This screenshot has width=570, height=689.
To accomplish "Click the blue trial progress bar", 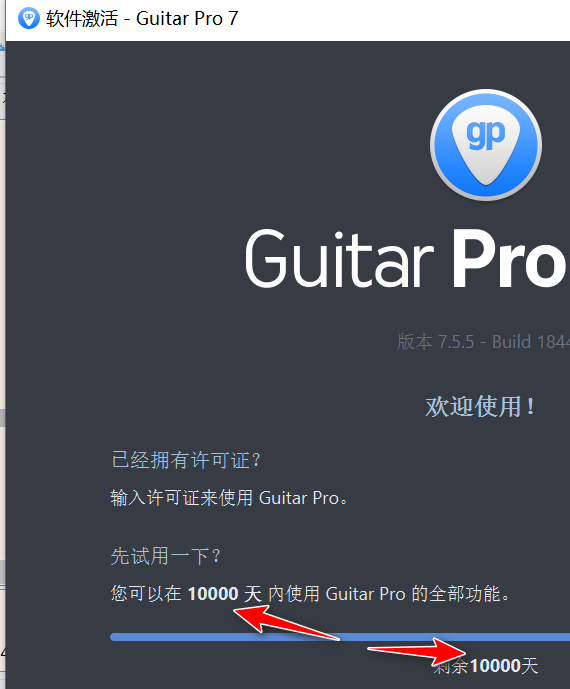I will click(x=340, y=637).
